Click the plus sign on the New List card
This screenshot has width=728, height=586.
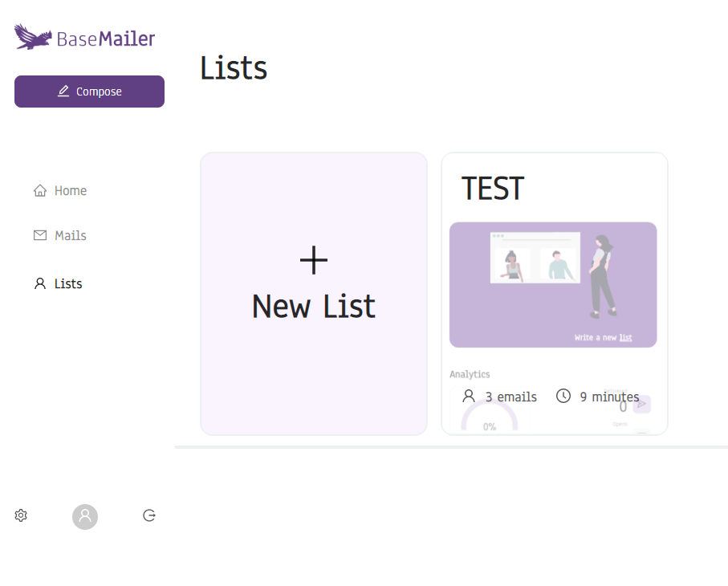pos(313,259)
